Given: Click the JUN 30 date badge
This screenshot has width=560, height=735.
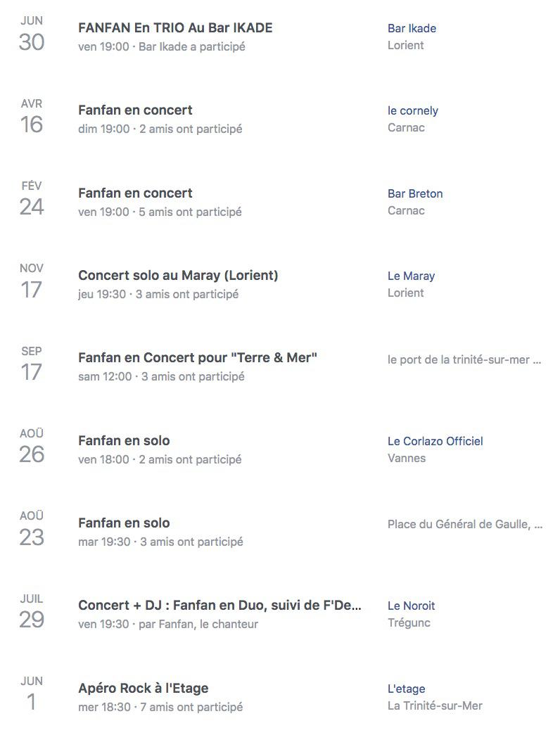Looking at the screenshot, I should tap(32, 34).
